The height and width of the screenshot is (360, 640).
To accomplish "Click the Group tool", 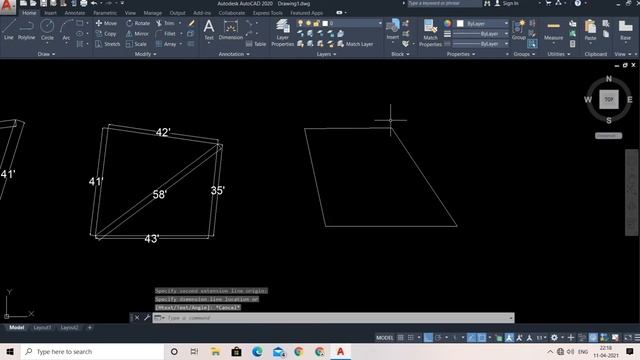I will 519,30.
